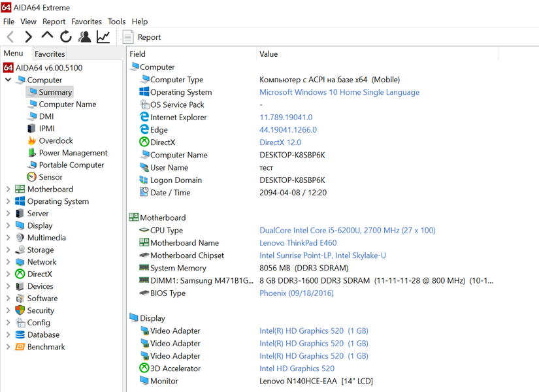
Task: Select Computer Name in the sidebar tree
Action: pyautogui.click(x=67, y=104)
